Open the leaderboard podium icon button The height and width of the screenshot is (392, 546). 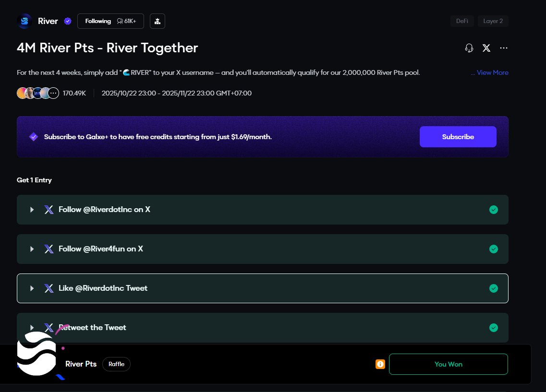tap(158, 21)
